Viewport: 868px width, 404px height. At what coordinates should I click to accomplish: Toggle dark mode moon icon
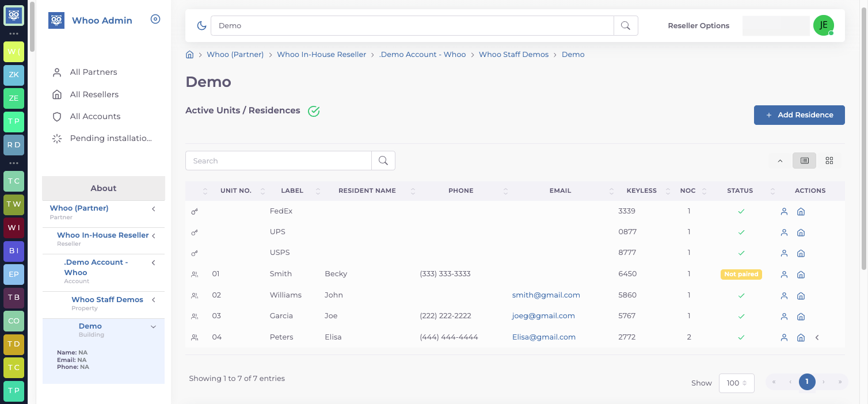click(x=201, y=26)
